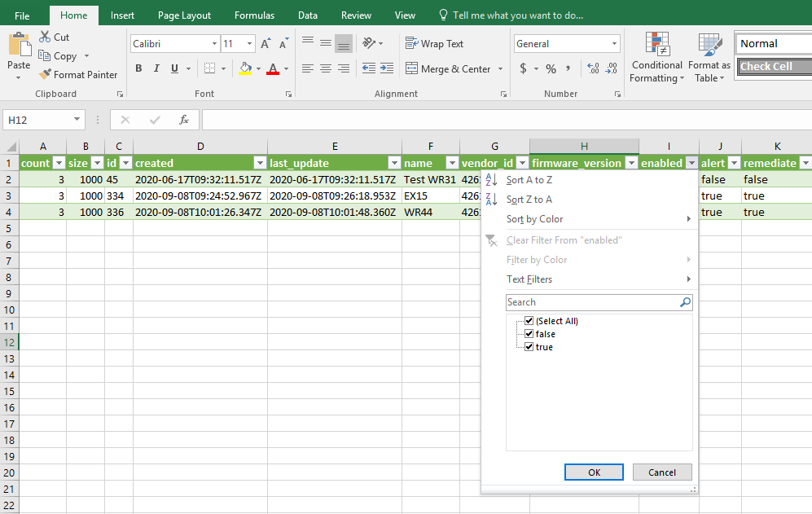The height and width of the screenshot is (514, 812).
Task: Click the Wrap Text button
Action: click(x=434, y=43)
